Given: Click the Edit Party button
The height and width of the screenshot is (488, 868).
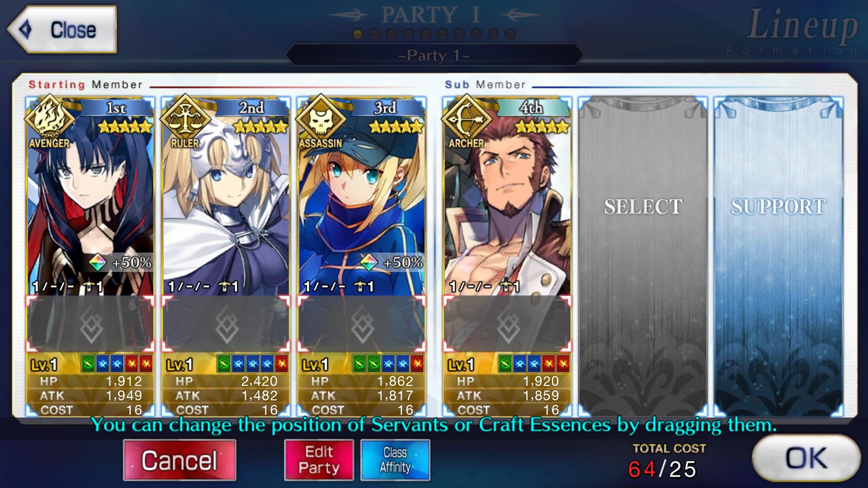Looking at the screenshot, I should click(x=319, y=460).
